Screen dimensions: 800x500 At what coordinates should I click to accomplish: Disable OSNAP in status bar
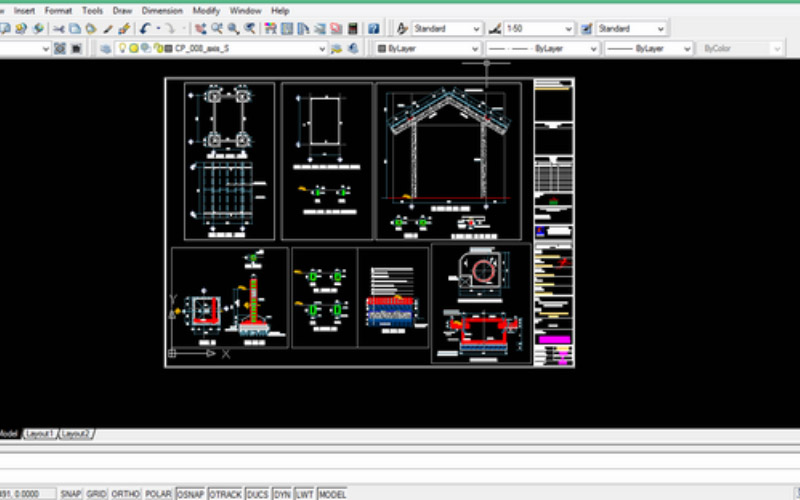coord(190,494)
